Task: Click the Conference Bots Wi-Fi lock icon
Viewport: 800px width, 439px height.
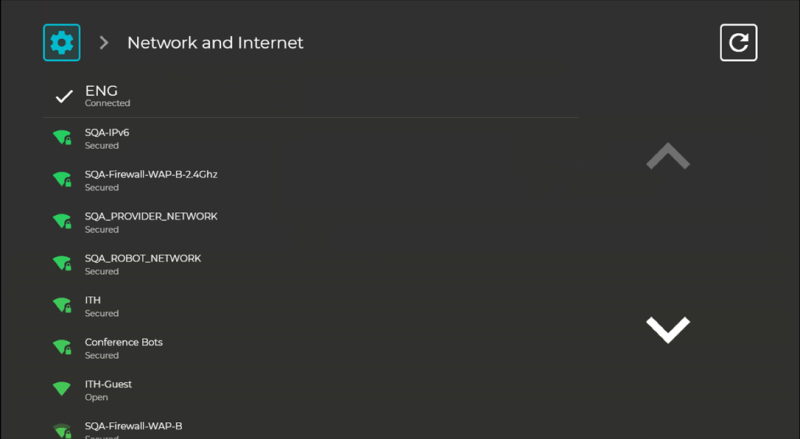Action: click(x=62, y=347)
